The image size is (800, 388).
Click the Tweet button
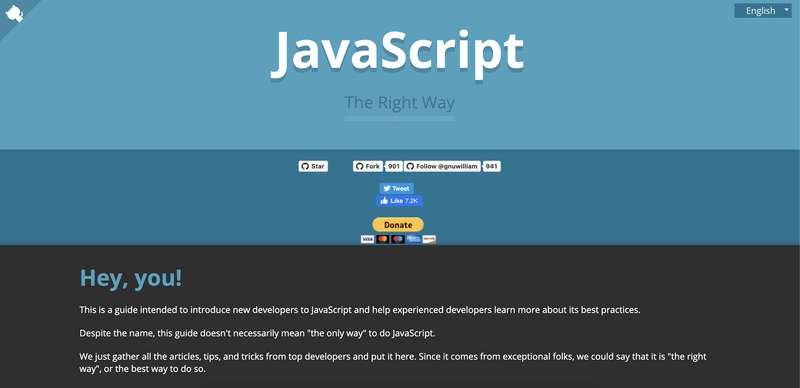tap(396, 188)
